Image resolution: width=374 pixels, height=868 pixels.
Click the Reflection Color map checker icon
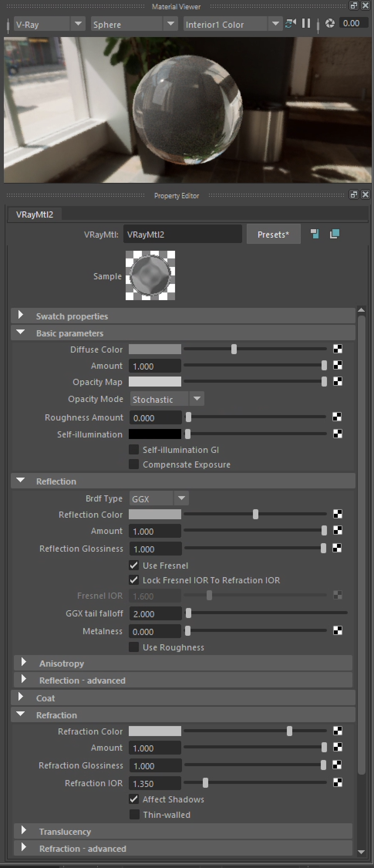coord(337,514)
